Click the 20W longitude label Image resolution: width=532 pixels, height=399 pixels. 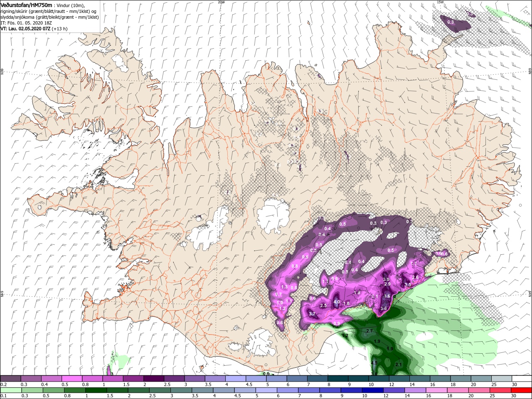point(221,2)
